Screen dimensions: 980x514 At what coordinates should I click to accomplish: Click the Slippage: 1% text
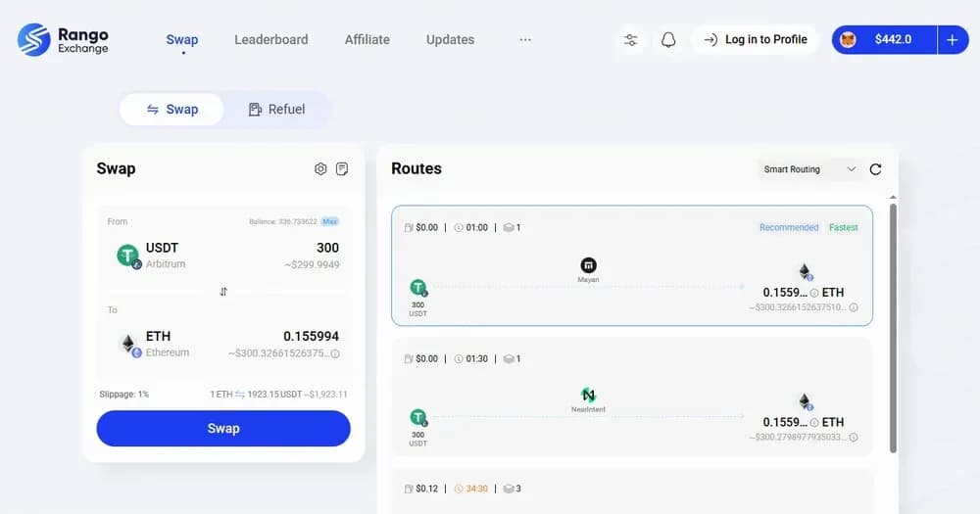(x=123, y=395)
